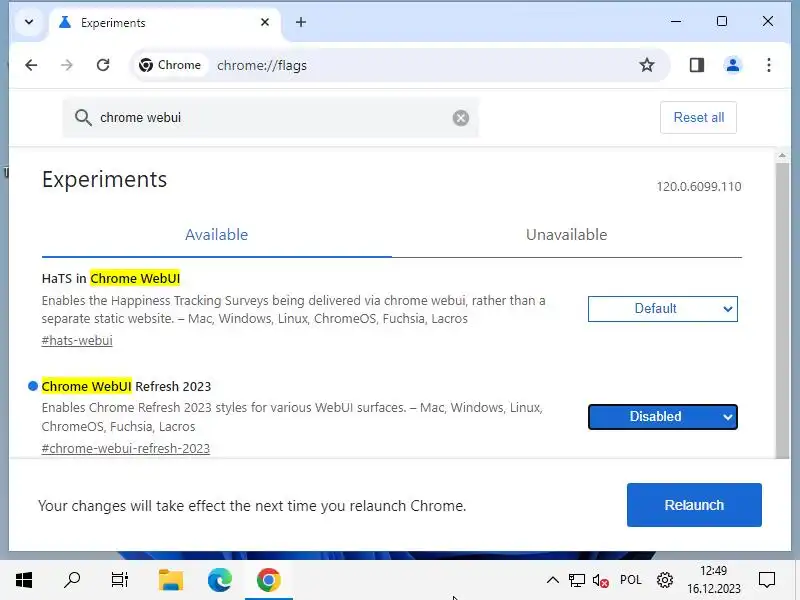The height and width of the screenshot is (600, 800).
Task: Click the scrollbar up arrow
Action: click(x=782, y=155)
